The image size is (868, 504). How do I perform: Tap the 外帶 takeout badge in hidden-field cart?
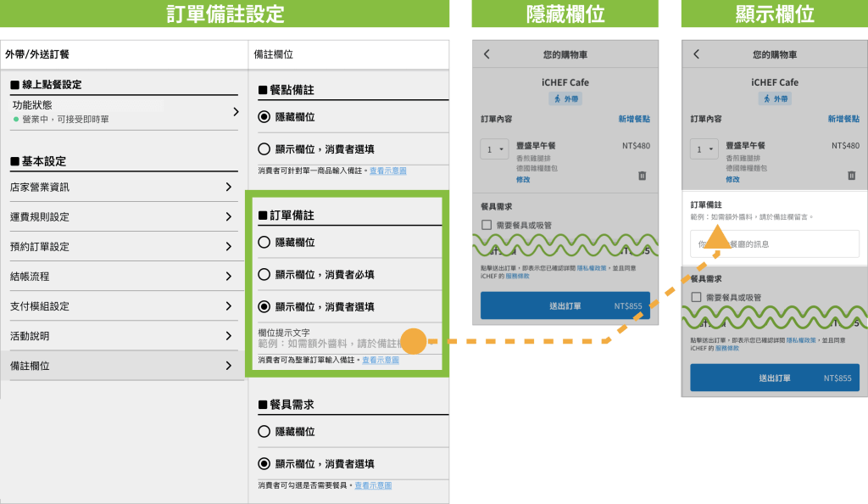(x=565, y=99)
